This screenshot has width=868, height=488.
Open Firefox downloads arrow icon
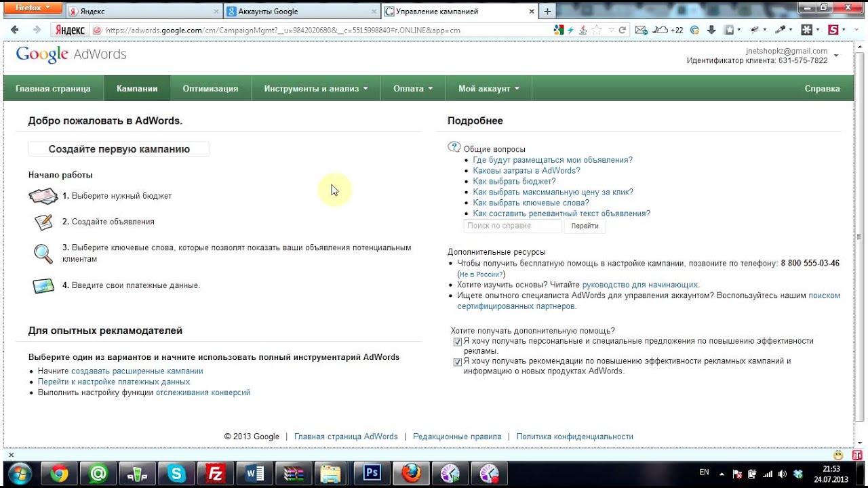click(711, 30)
